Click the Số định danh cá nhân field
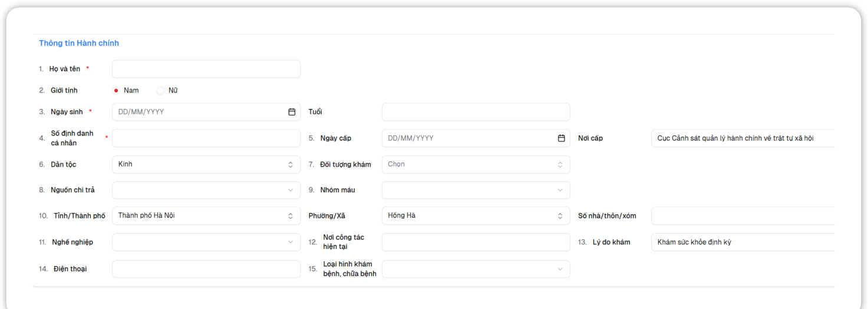868x309 pixels. tap(206, 138)
